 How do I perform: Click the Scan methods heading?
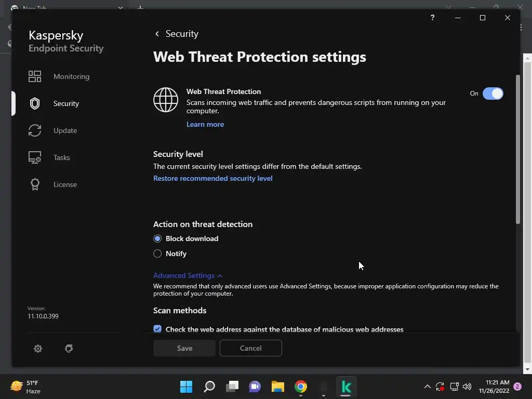(179, 311)
